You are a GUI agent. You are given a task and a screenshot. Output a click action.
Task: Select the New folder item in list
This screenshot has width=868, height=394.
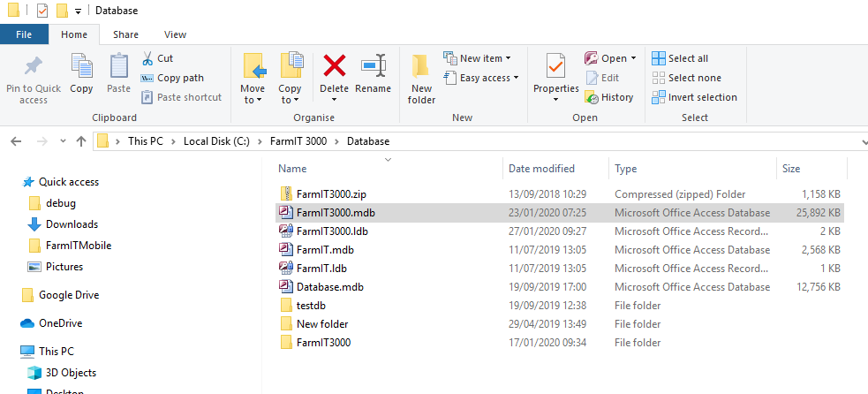click(560, 324)
